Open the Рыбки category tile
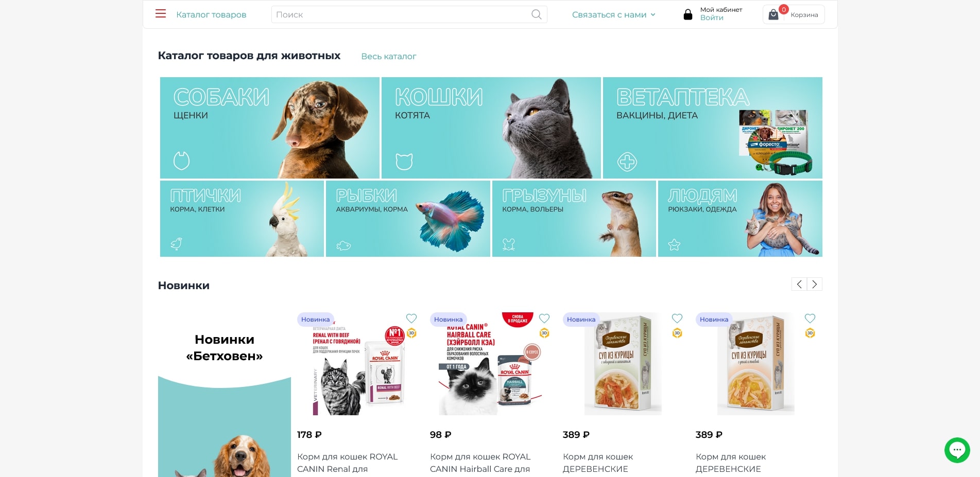The image size is (980, 477). [408, 219]
